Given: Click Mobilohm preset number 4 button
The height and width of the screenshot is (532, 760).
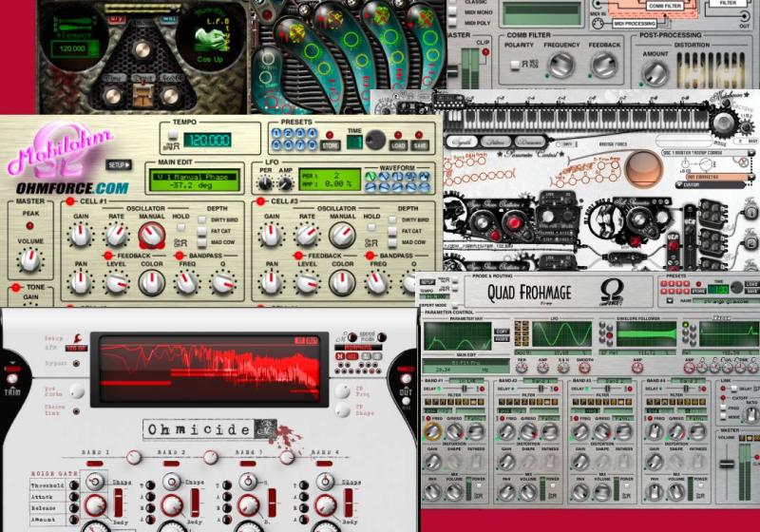Looking at the screenshot, I should [x=312, y=133].
